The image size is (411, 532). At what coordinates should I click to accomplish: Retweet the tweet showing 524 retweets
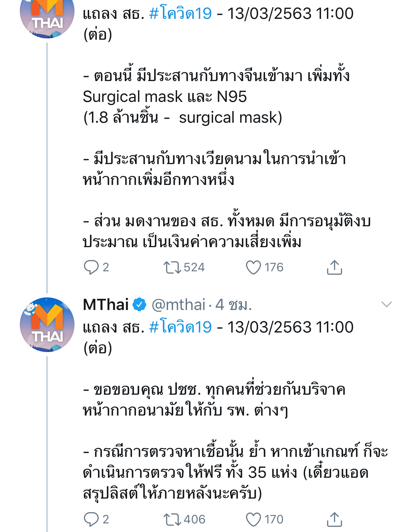172,267
